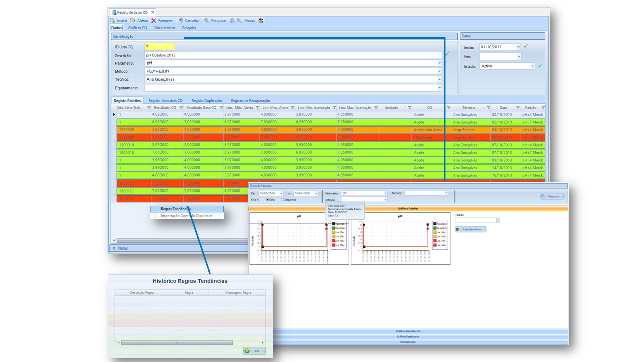Close the Registo de Listas CQ tab
The width and height of the screenshot is (644, 362).
pyautogui.click(x=152, y=12)
